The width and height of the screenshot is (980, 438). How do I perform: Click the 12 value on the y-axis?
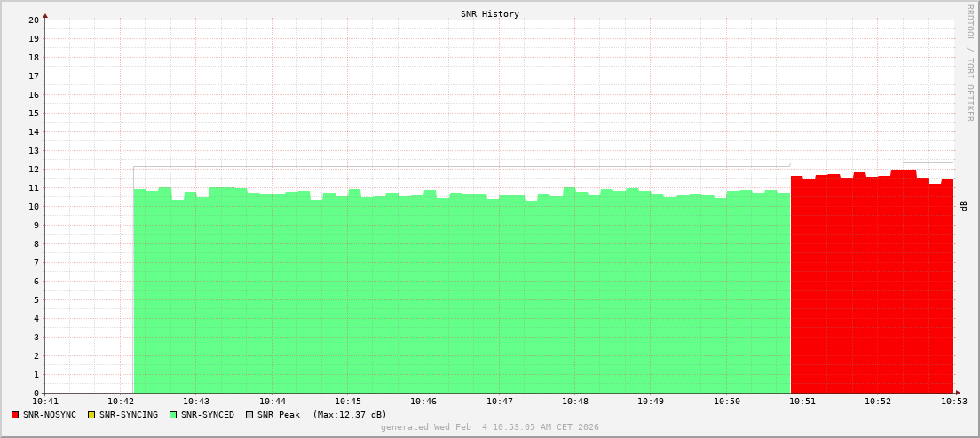click(x=33, y=169)
